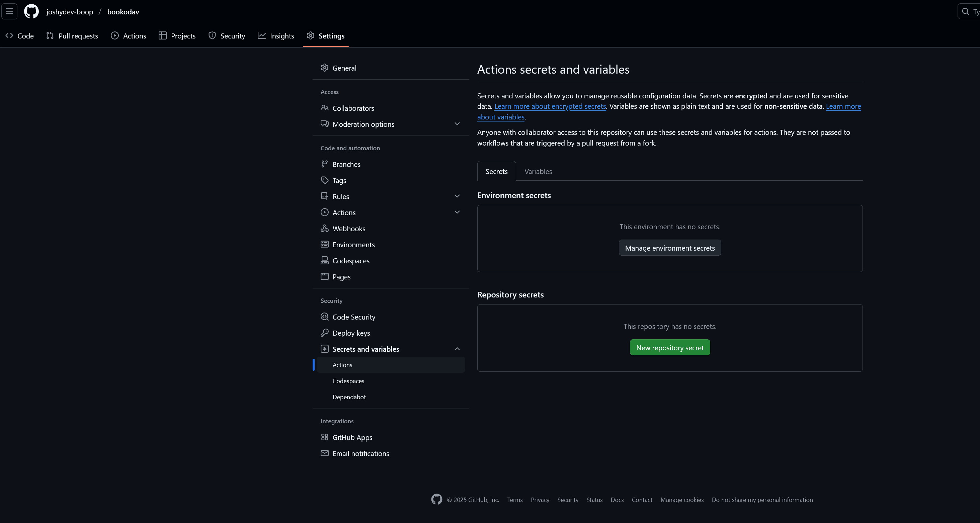Open the Deploy keys settings page

pos(391,333)
